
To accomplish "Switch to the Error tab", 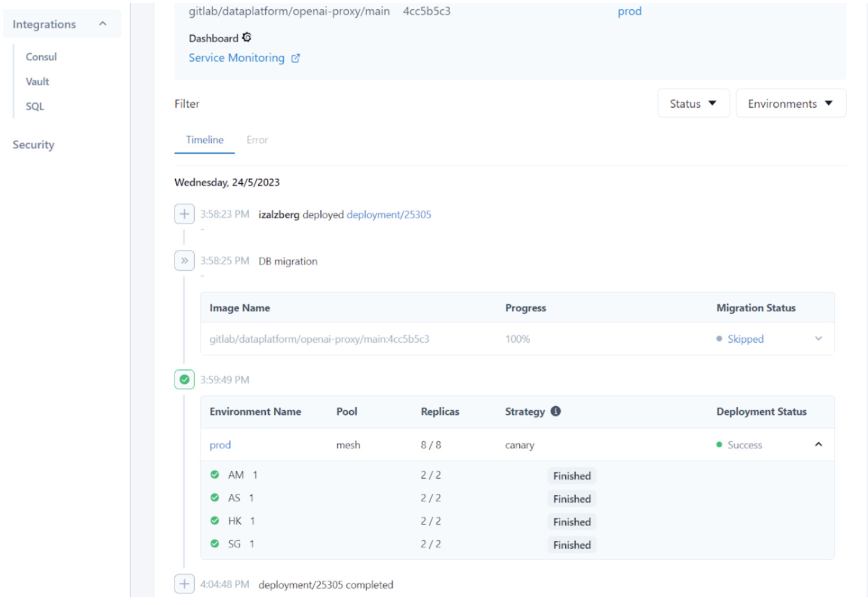I will click(256, 139).
